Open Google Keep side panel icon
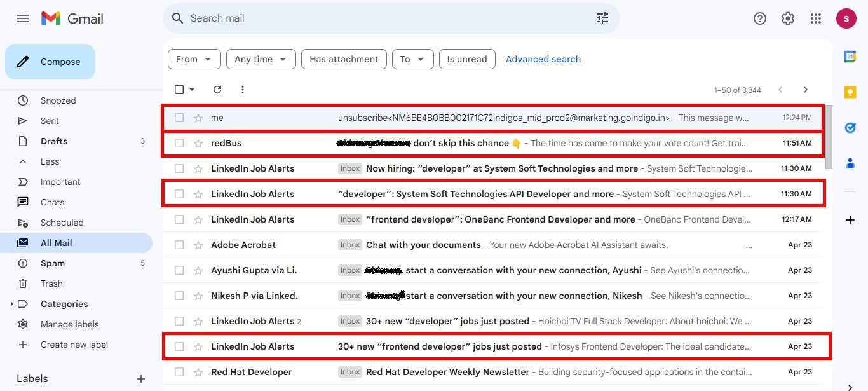The image size is (868, 391). (x=850, y=92)
